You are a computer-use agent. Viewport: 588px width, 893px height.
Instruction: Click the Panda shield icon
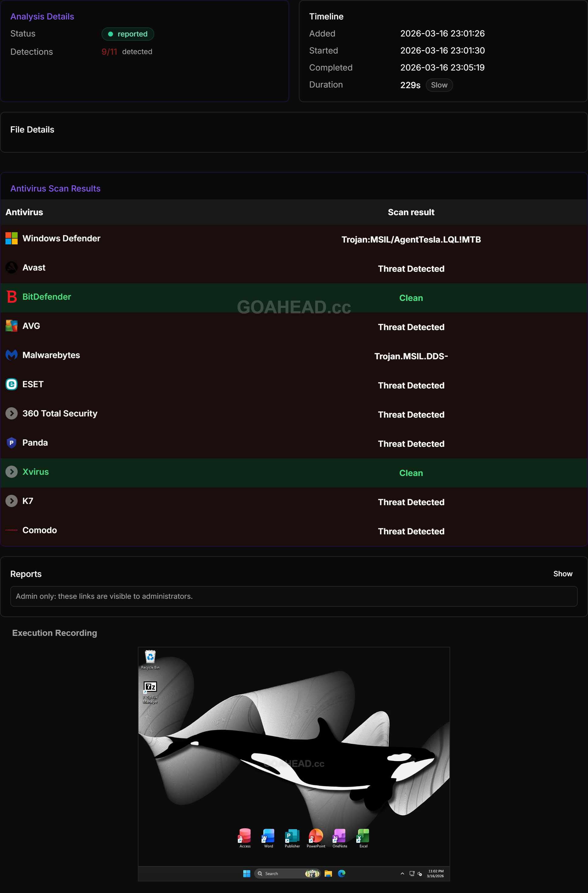coord(12,443)
